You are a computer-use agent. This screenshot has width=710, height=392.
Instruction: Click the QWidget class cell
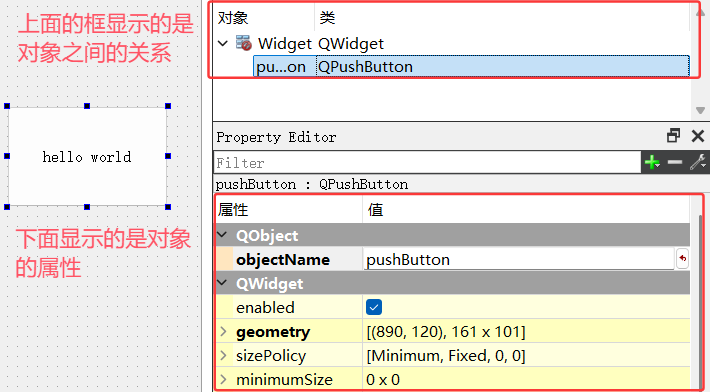click(x=351, y=44)
